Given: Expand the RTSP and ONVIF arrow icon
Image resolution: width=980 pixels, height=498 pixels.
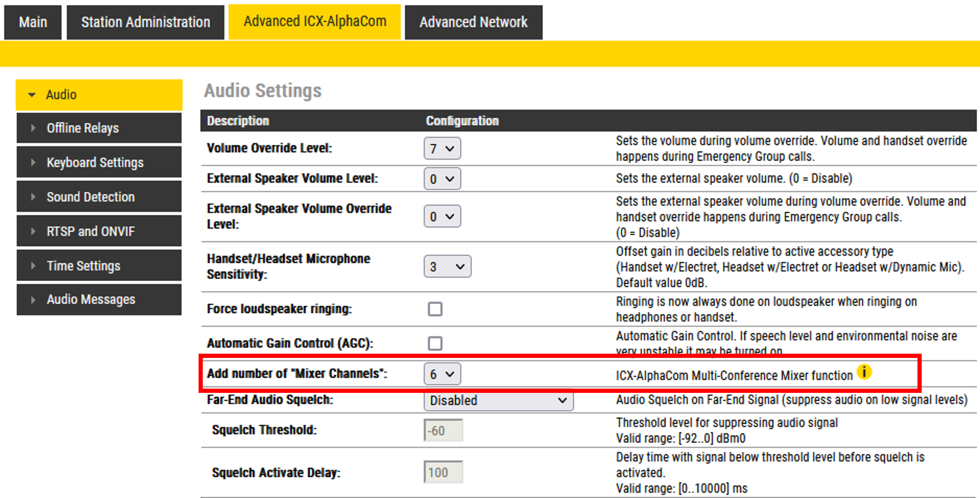Looking at the screenshot, I should click(33, 231).
